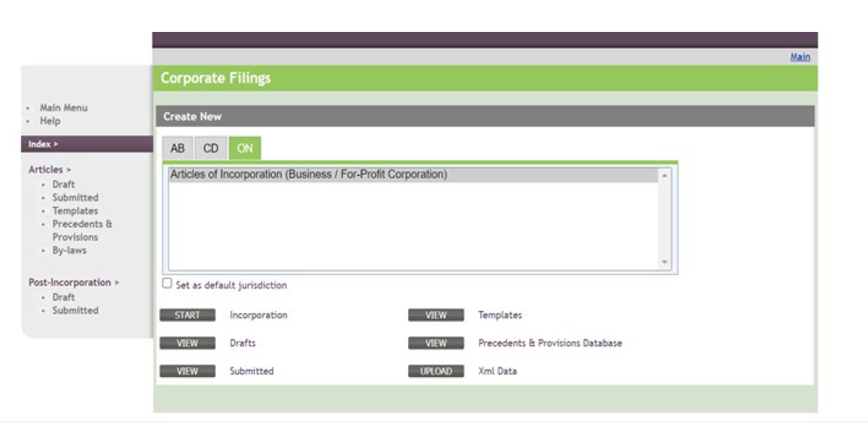Screen dimensions: 868x423
Task: Open Submitted under Articles
Action: coord(75,197)
